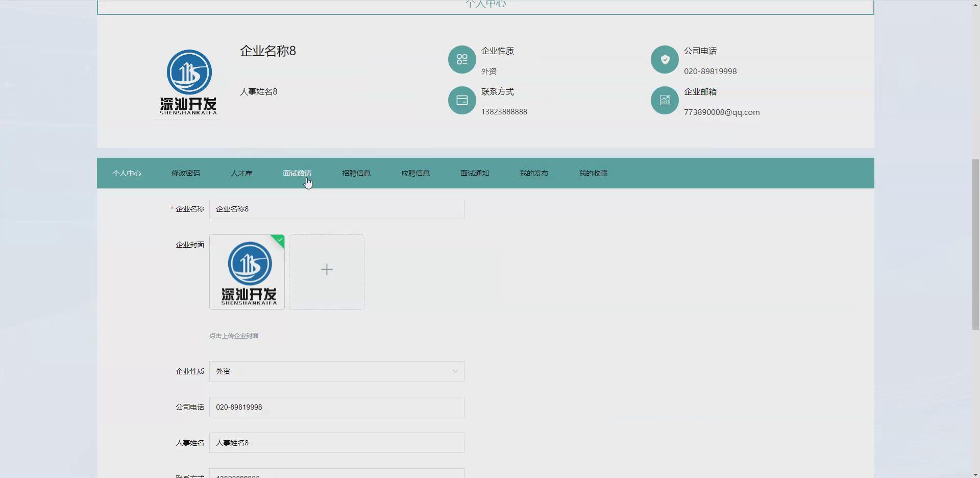Switch to the 人才库 tab

point(241,173)
